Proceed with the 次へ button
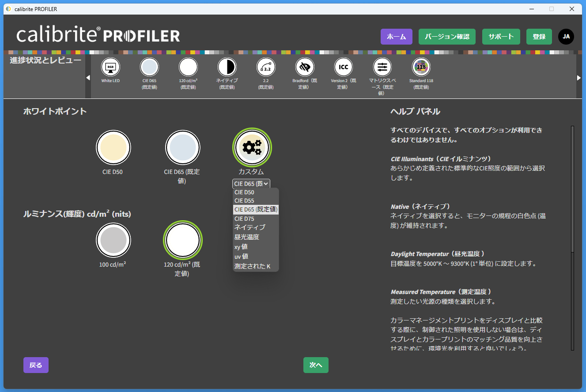The image size is (586, 392). point(316,365)
